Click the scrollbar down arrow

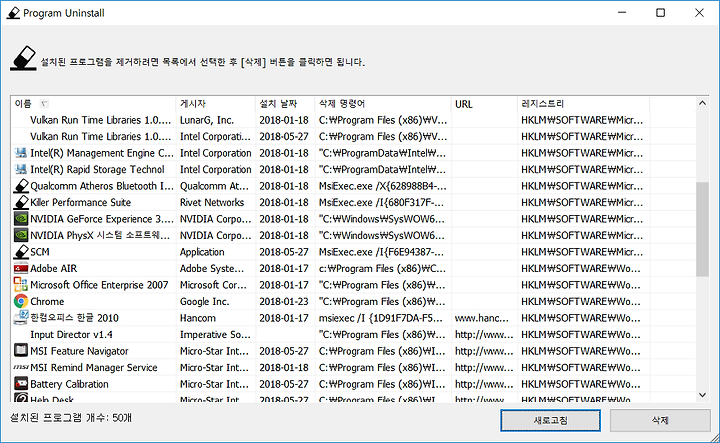702,395
